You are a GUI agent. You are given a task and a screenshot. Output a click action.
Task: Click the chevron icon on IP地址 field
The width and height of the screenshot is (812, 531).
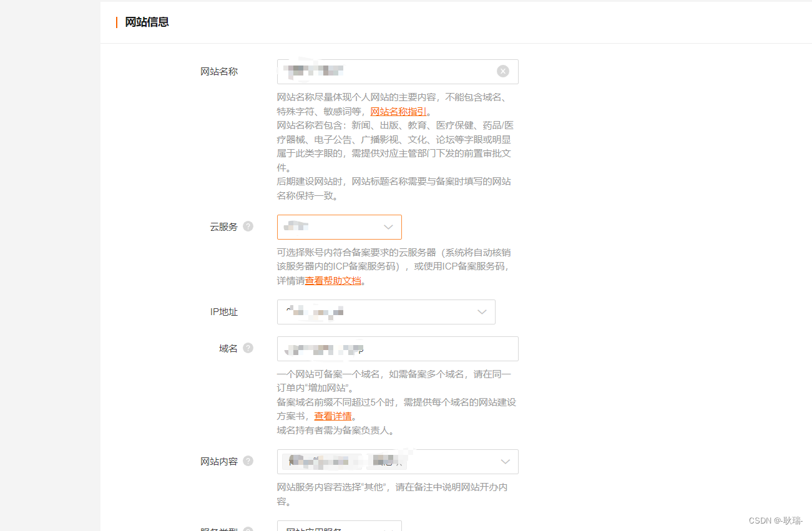pos(481,312)
